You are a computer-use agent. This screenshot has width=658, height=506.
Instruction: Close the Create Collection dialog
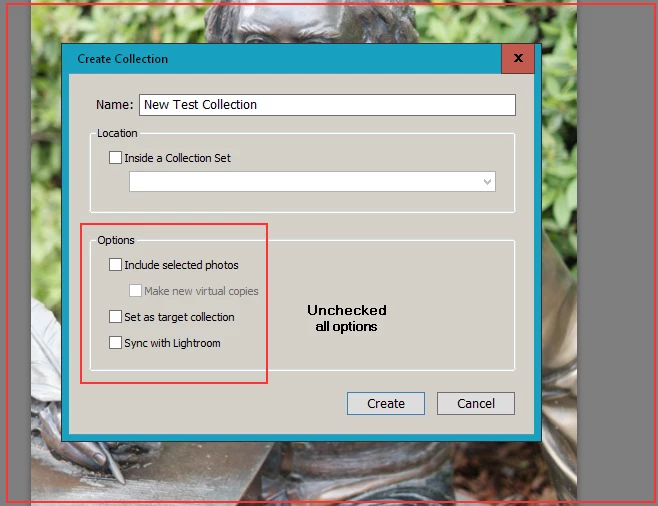[x=518, y=58]
